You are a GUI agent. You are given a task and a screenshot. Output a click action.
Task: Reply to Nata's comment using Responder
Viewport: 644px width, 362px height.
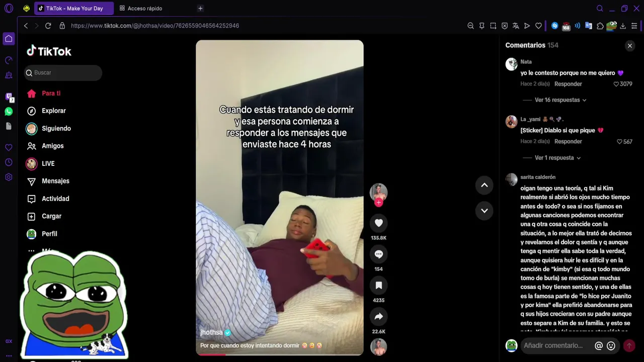[x=568, y=84]
